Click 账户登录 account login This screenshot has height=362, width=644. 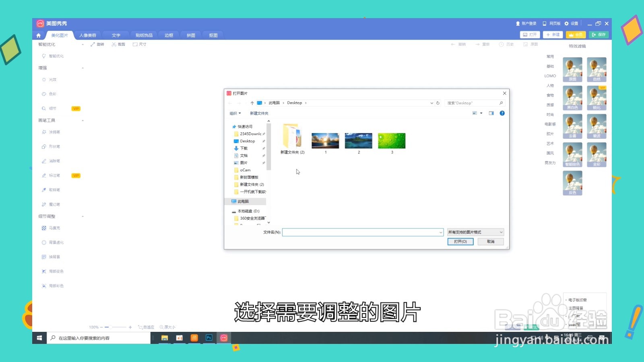526,24
